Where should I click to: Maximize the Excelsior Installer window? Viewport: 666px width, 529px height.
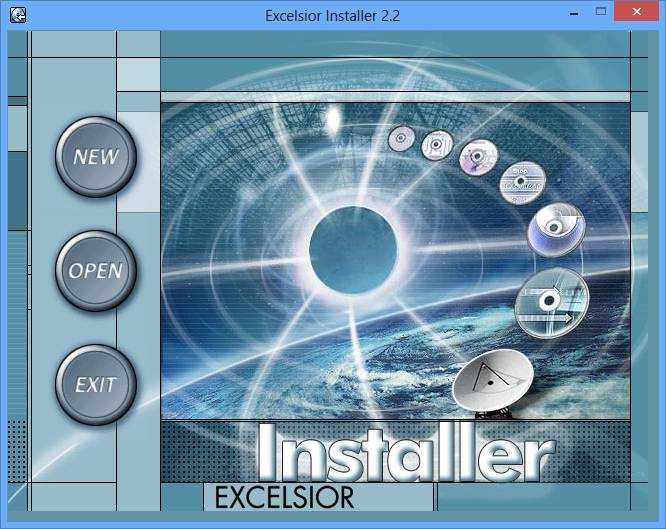(x=601, y=11)
